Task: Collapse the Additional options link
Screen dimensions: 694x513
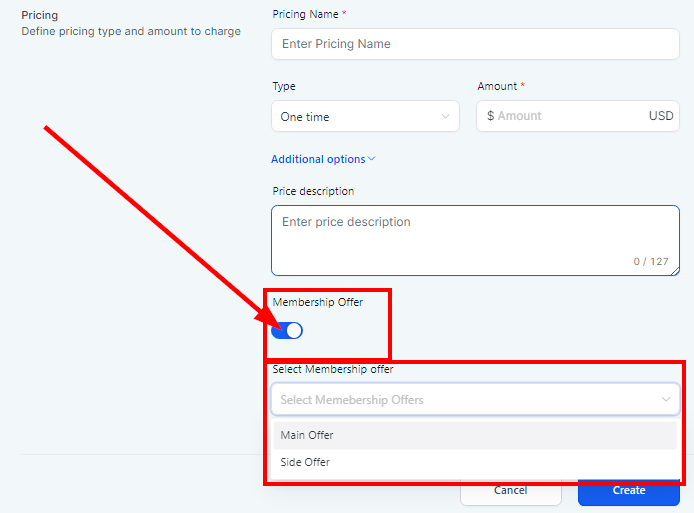Action: pos(318,159)
